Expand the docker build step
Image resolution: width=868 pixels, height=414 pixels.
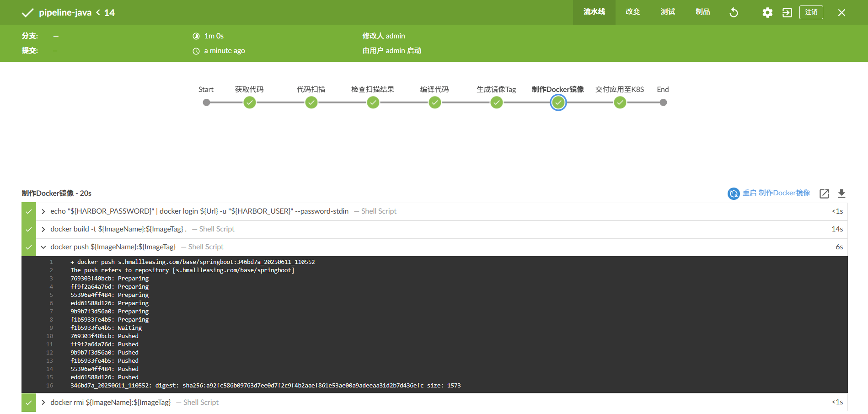point(43,229)
